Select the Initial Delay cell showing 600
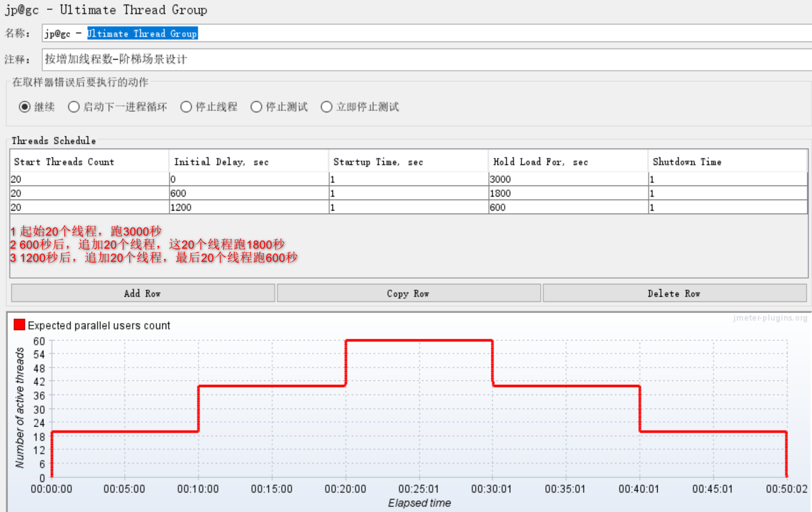The height and width of the screenshot is (512, 812). tap(249, 193)
